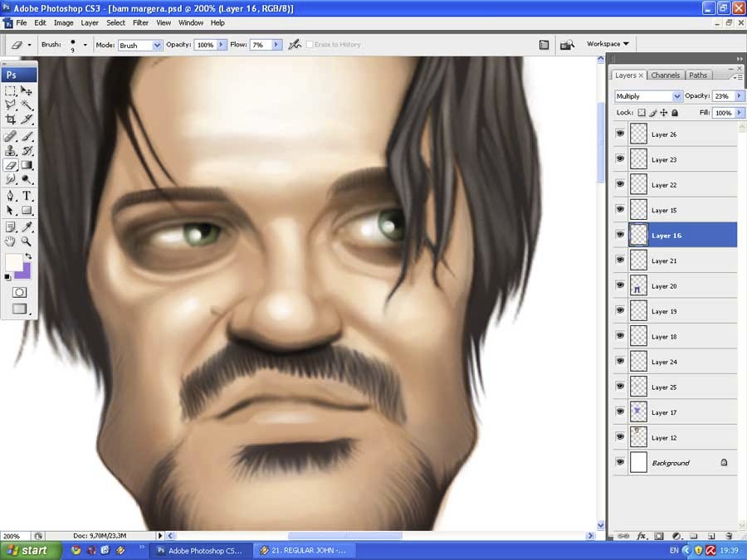Screen dimensions: 747x560
Task: Open the Multiply blend mode dropdown
Action: click(648, 96)
